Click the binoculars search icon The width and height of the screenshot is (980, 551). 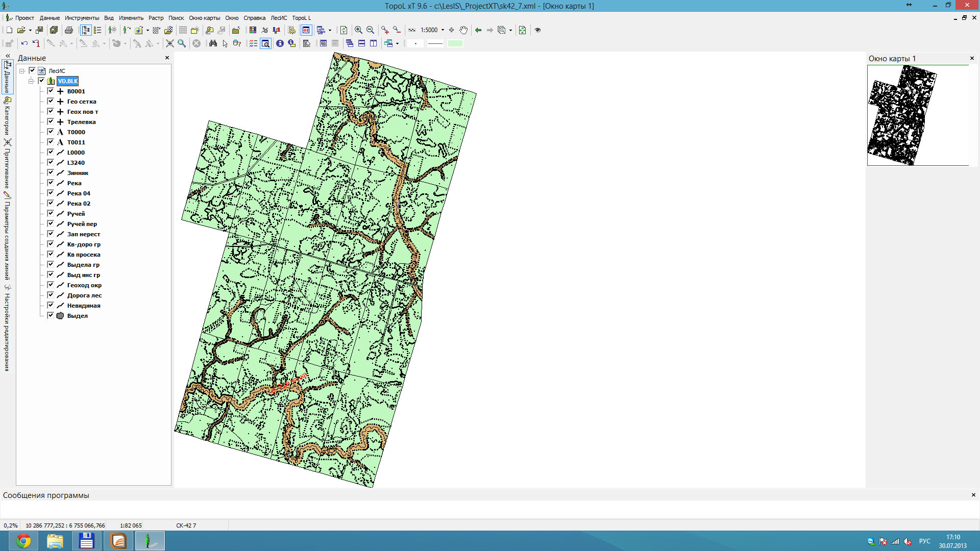[x=213, y=43]
